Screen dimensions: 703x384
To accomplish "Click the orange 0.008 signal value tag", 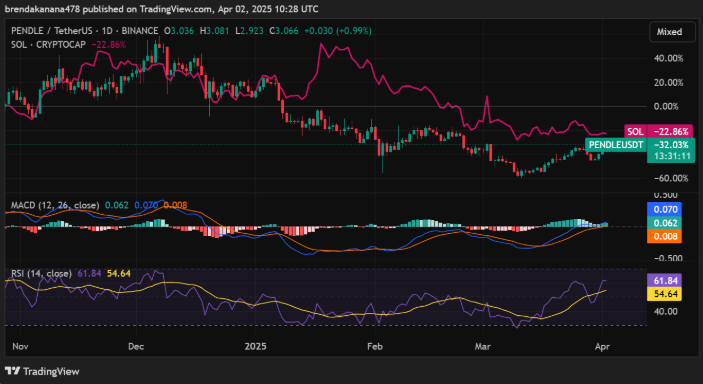I will tap(664, 236).
